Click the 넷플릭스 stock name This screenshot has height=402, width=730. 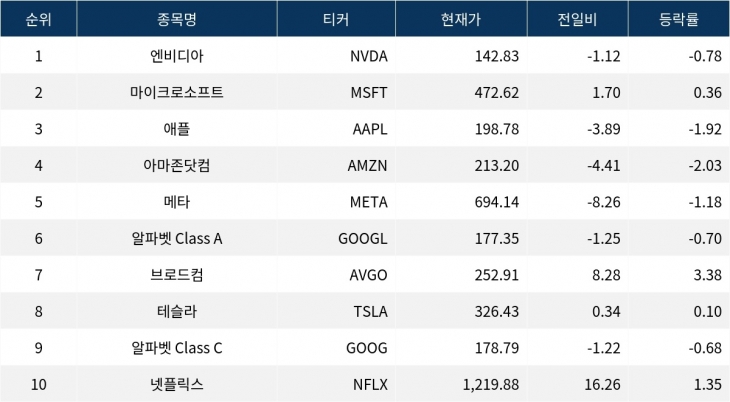pos(177,384)
